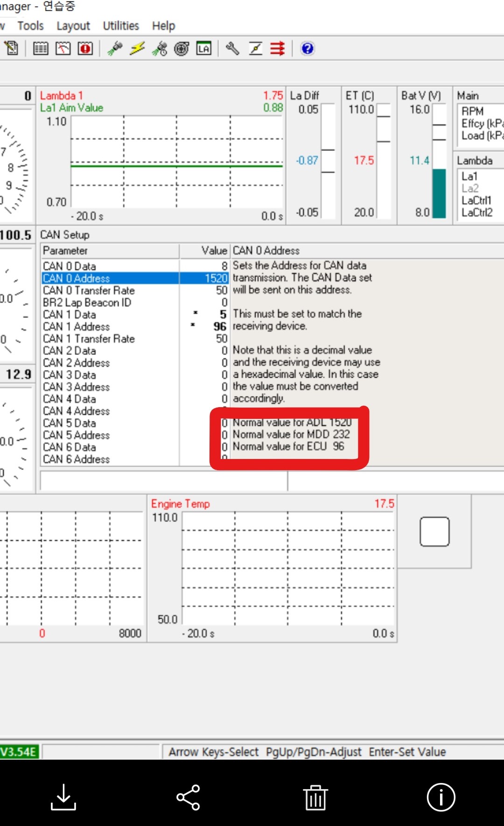
Task: Open the turbo boost toolbar icon
Action: pos(182,49)
